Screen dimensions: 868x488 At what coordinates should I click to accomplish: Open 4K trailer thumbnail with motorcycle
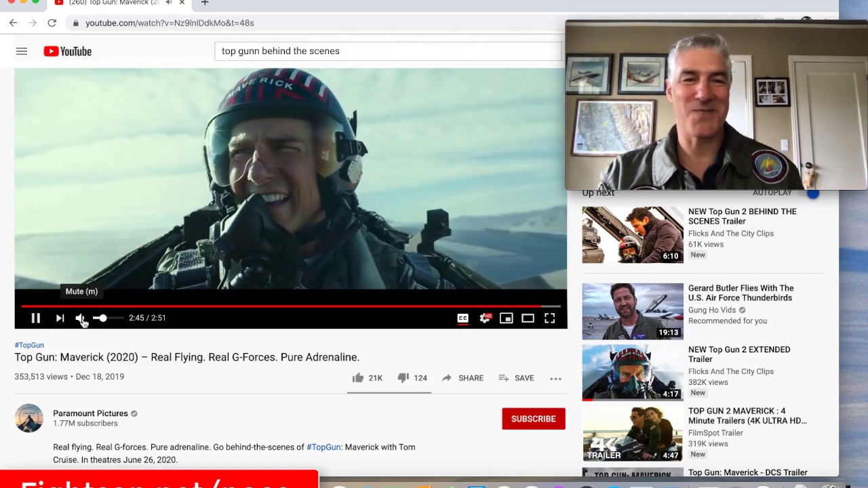click(633, 434)
